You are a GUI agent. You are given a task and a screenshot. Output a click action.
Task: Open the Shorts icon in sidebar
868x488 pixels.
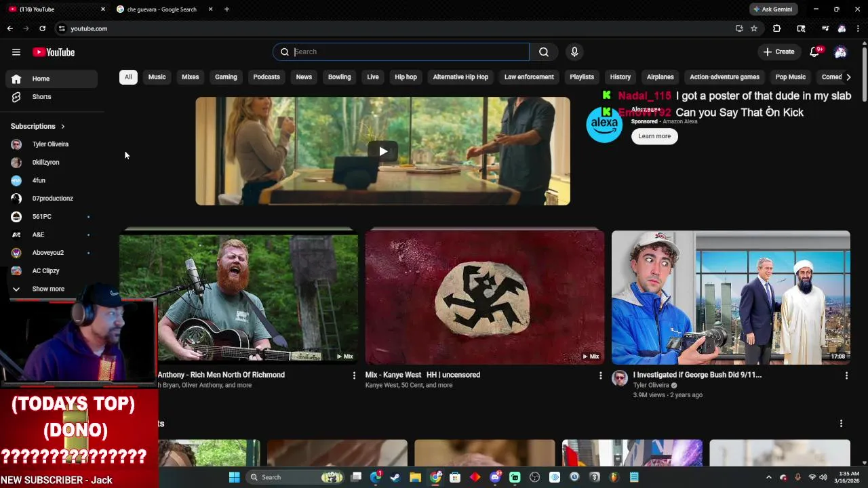16,97
